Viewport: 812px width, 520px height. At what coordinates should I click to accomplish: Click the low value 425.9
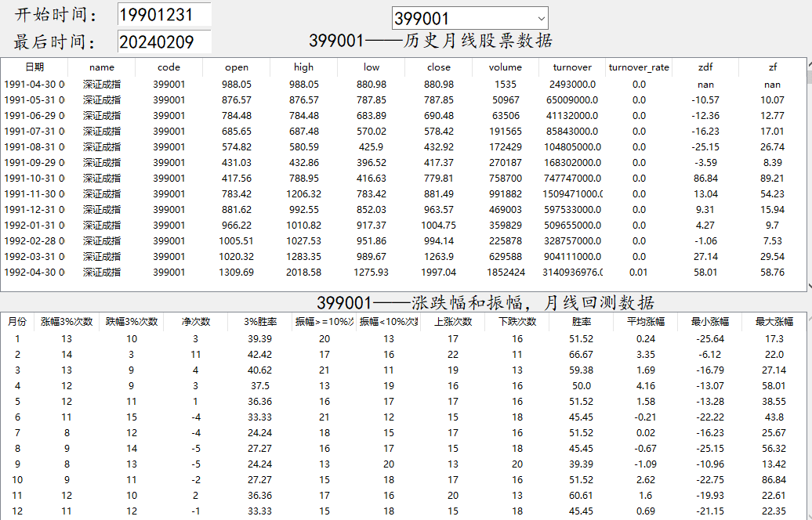point(372,147)
